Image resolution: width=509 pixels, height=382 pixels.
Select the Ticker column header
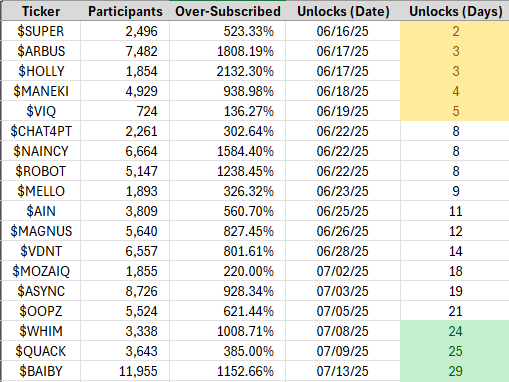(41, 11)
